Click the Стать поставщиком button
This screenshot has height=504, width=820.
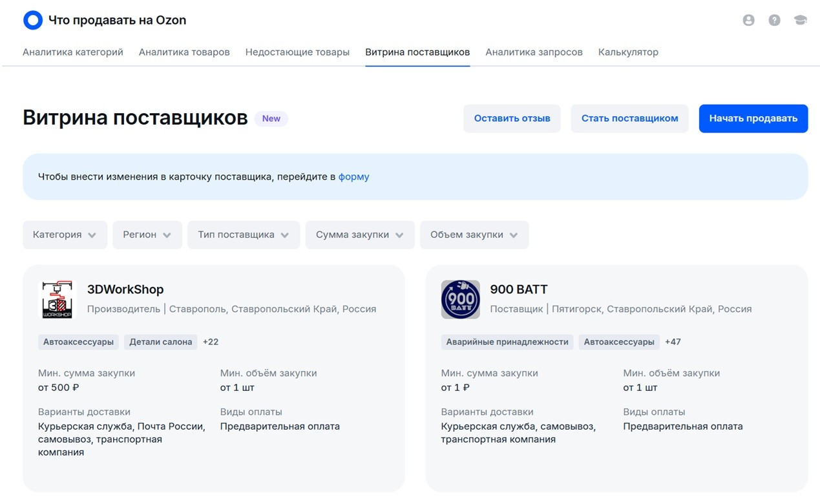629,118
